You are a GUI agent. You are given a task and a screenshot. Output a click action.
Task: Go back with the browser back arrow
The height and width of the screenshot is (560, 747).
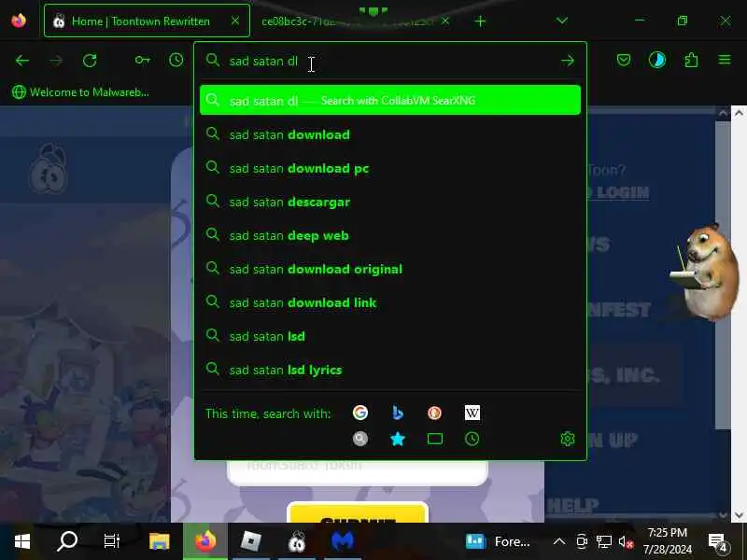(21, 61)
